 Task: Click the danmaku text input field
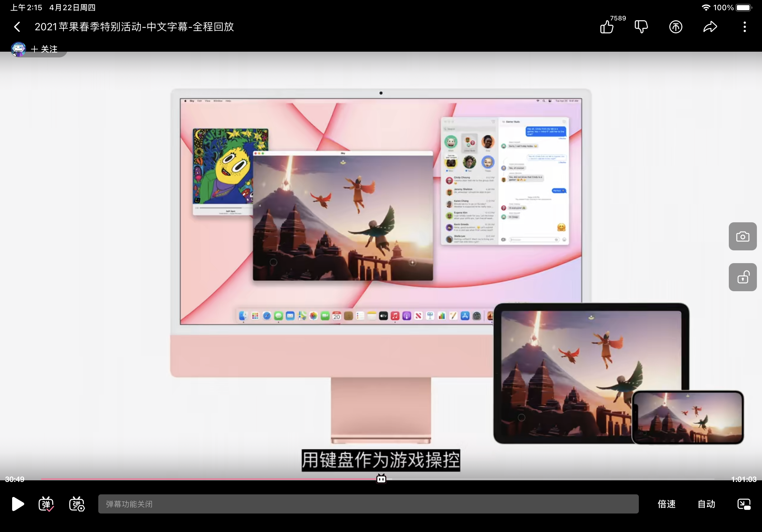pyautogui.click(x=368, y=504)
